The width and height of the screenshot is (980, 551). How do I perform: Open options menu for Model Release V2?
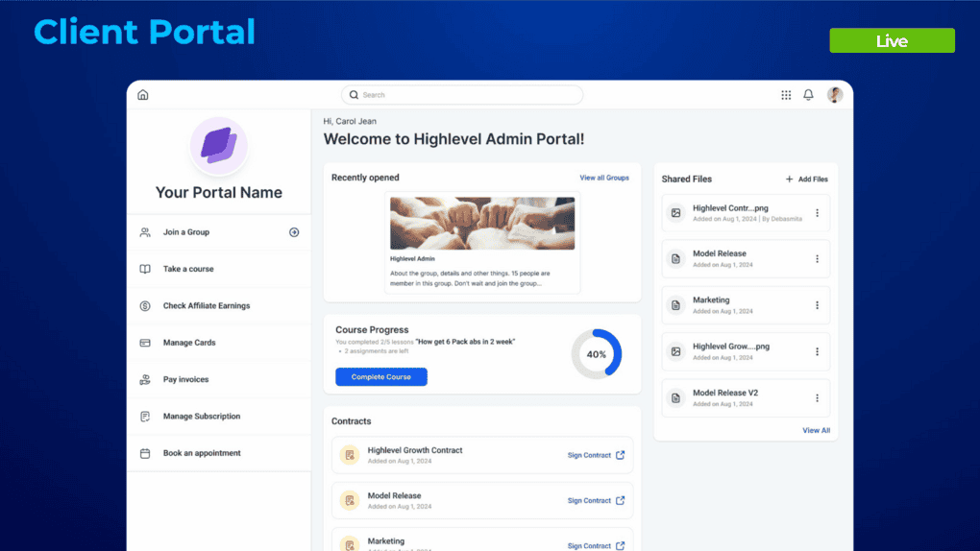coord(817,398)
